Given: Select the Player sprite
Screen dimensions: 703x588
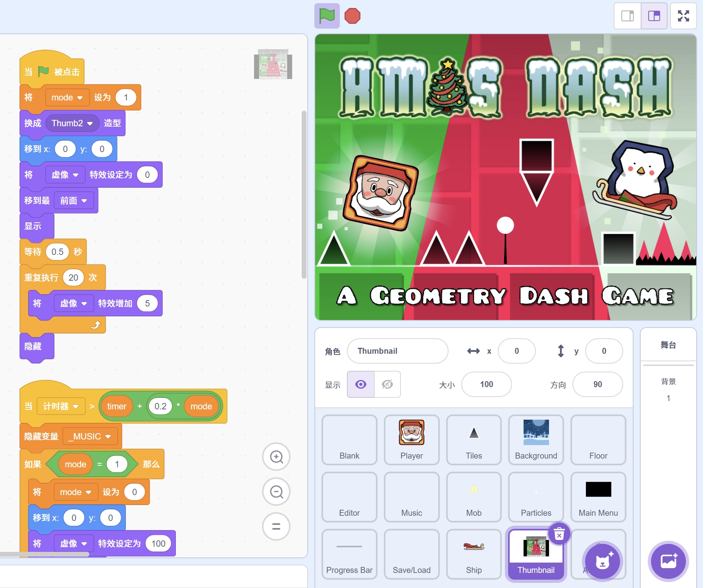Looking at the screenshot, I should 412,440.
